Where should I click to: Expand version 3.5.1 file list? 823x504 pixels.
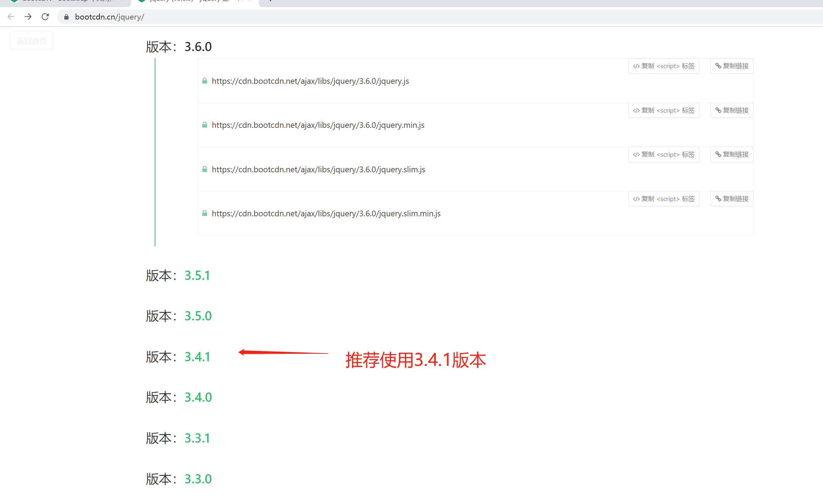pos(197,276)
